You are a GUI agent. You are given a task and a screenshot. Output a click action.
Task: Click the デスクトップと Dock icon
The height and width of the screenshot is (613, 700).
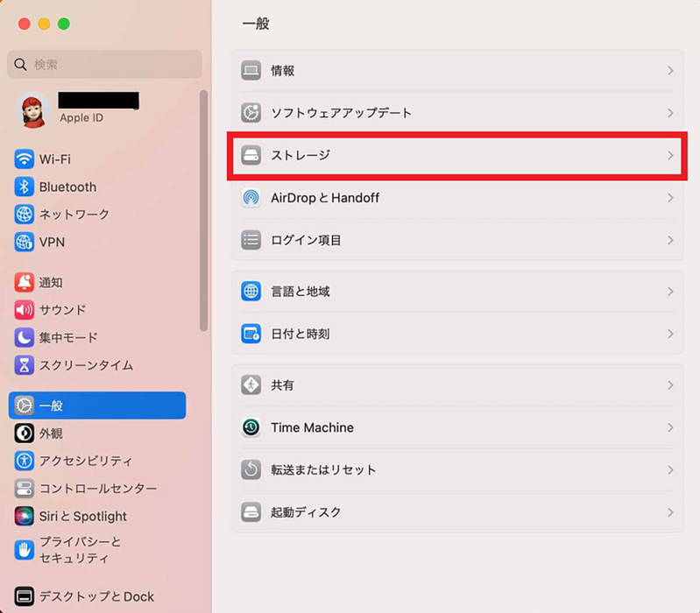pos(25,596)
